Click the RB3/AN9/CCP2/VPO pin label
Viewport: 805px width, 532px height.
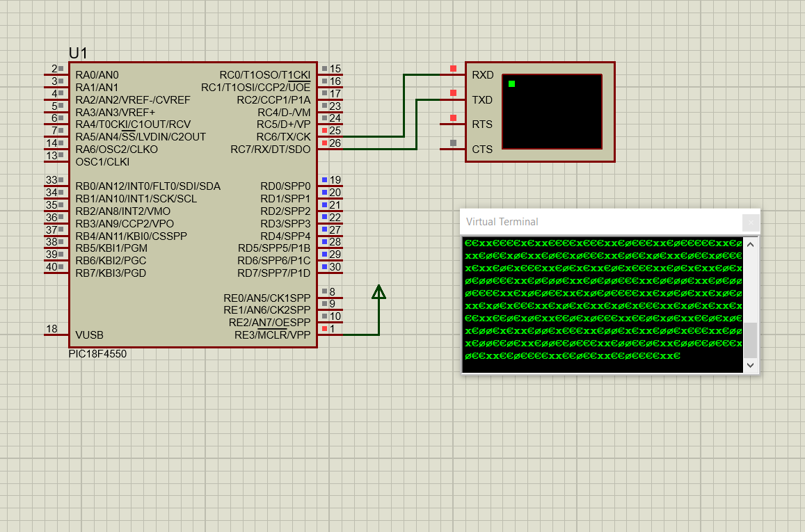tap(125, 224)
